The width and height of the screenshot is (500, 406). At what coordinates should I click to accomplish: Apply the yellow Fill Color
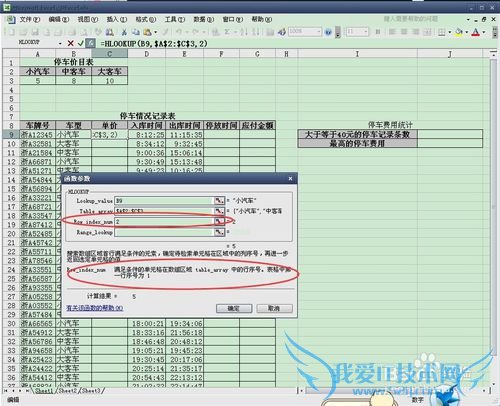(459, 32)
